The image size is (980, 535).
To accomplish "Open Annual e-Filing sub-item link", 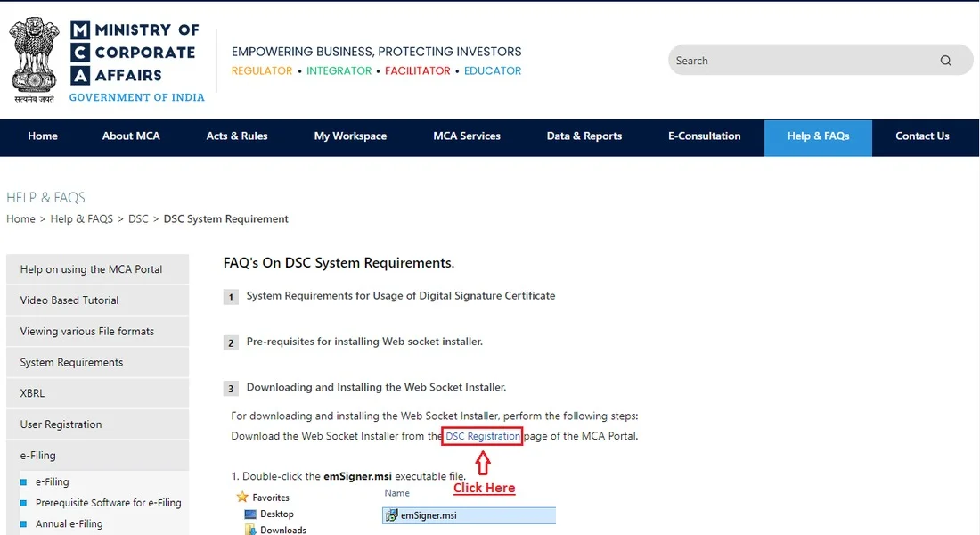I will click(x=69, y=523).
